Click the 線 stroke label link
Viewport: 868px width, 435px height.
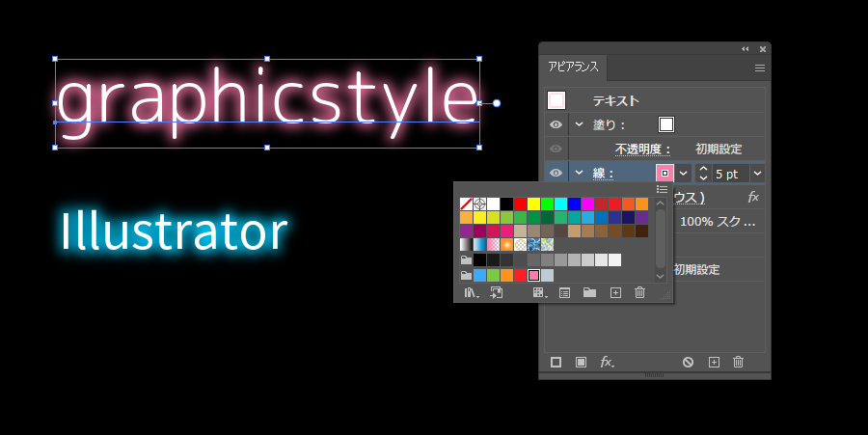point(602,174)
